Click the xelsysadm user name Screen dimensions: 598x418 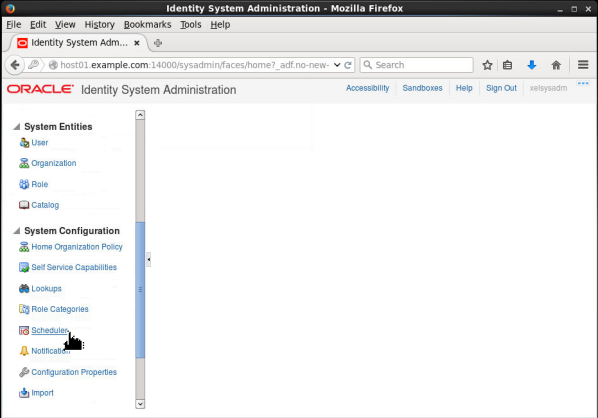click(x=548, y=88)
